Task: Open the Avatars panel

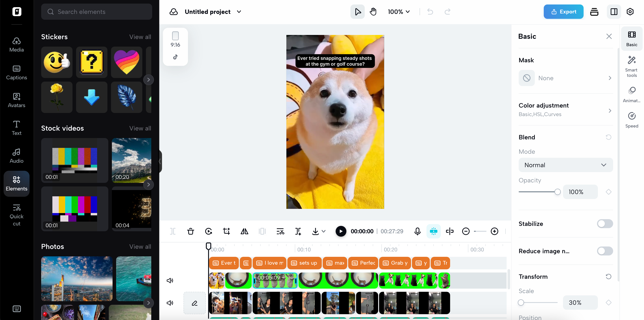Action: click(16, 100)
